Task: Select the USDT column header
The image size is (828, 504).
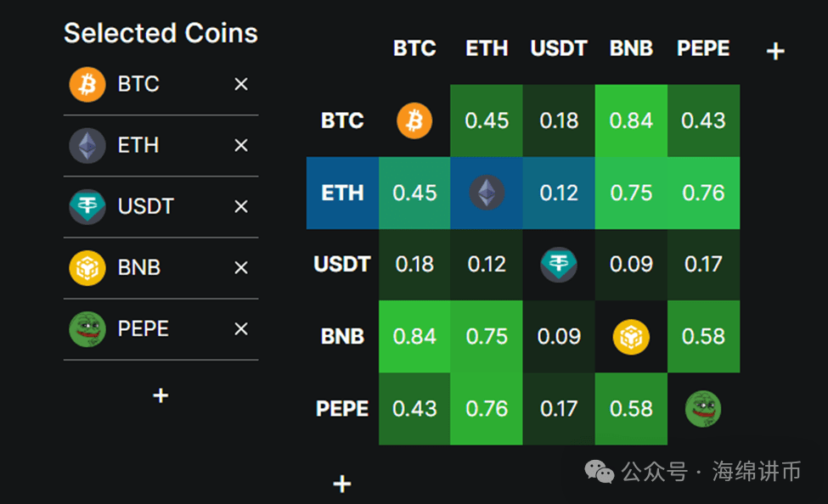Action: pyautogui.click(x=559, y=48)
